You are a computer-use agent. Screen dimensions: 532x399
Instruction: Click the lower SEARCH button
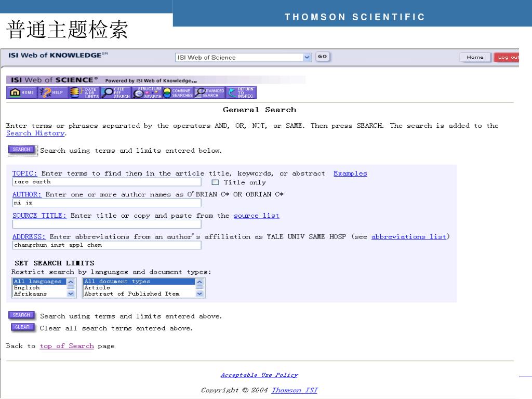pos(21,315)
